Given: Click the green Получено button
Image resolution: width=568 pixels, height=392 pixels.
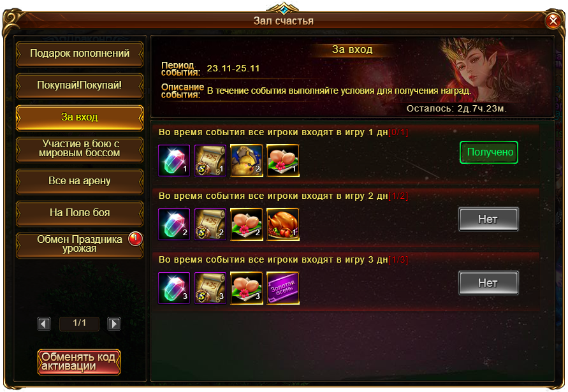Looking at the screenshot, I should coord(489,152).
